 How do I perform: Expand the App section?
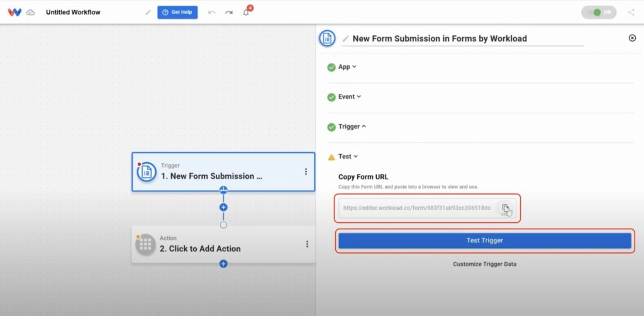[347, 67]
